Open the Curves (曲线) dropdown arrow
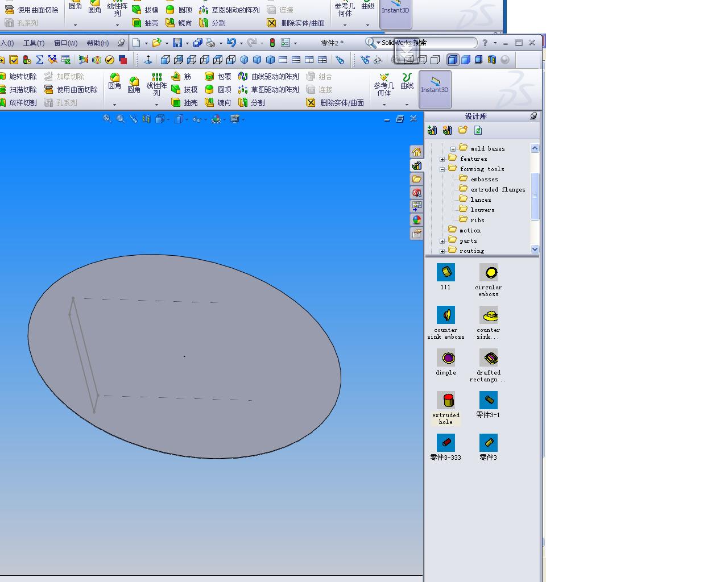This screenshot has height=582, width=728. point(407,105)
